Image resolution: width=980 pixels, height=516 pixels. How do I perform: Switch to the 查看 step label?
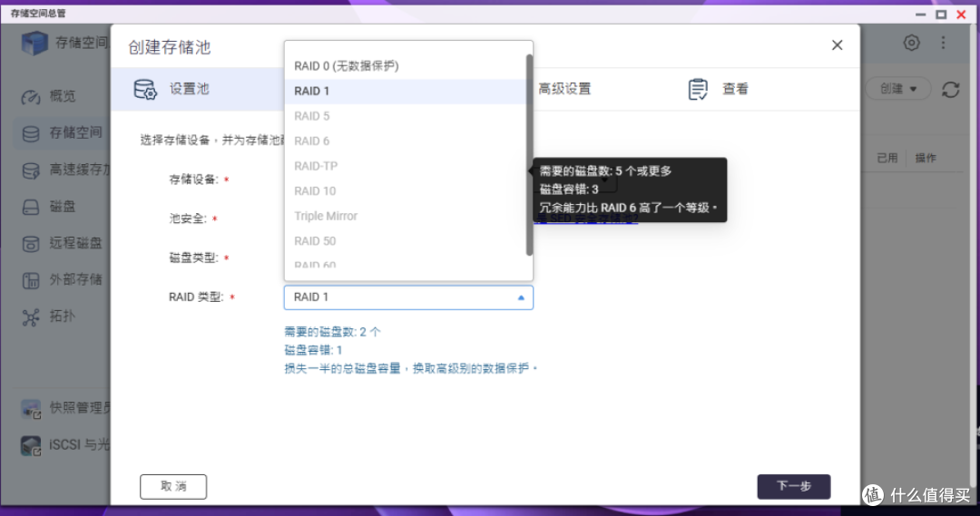(735, 90)
